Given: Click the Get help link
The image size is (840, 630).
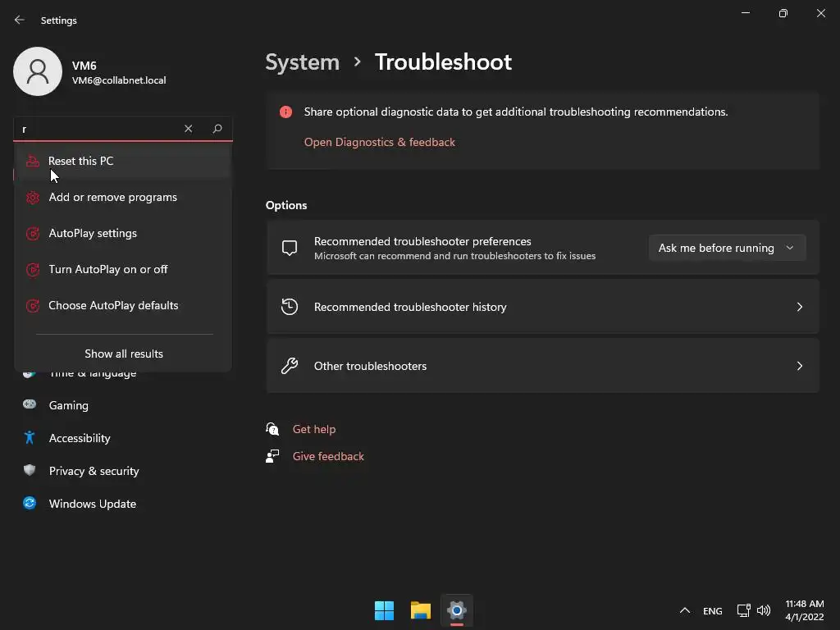Looking at the screenshot, I should pos(314,429).
